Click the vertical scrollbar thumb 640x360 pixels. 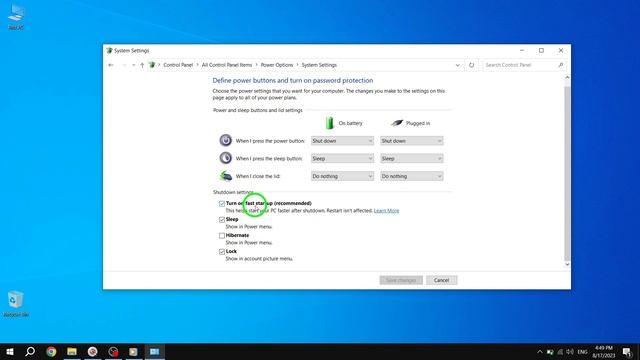567,173
